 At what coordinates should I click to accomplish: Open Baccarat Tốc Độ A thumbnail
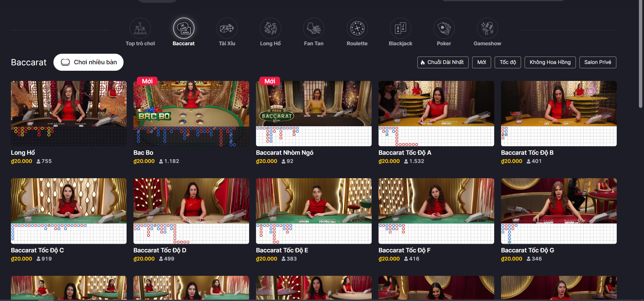436,114
